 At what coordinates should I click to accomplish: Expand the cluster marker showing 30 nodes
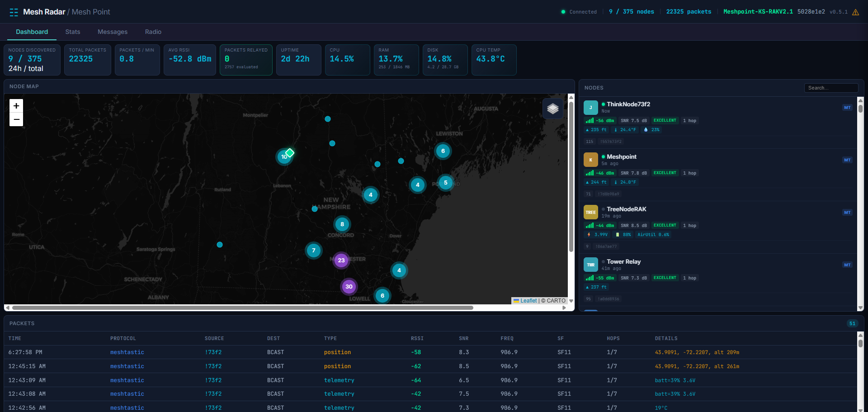click(x=349, y=286)
